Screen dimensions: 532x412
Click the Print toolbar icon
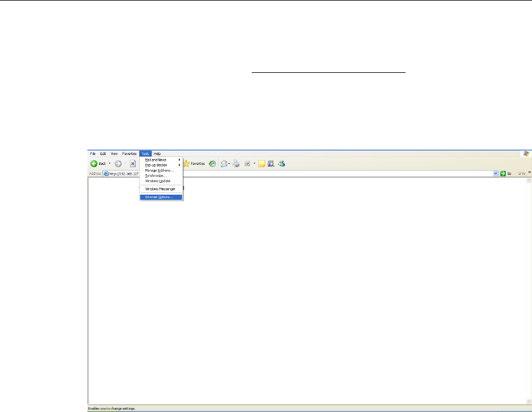click(x=237, y=164)
